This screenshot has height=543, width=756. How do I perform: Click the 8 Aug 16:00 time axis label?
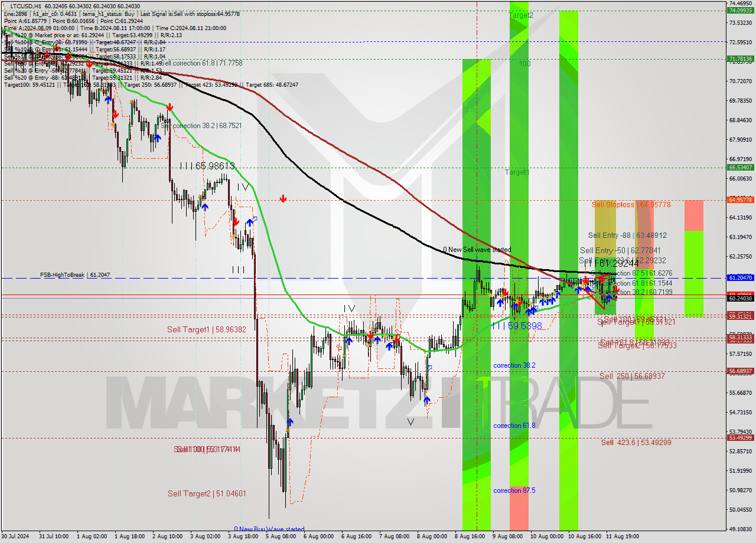[470, 537]
